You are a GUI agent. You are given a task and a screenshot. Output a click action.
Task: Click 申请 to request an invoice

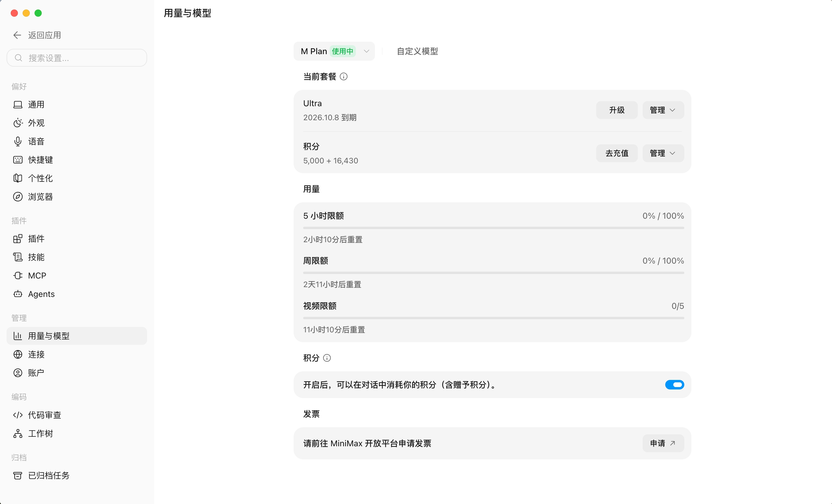pos(663,443)
